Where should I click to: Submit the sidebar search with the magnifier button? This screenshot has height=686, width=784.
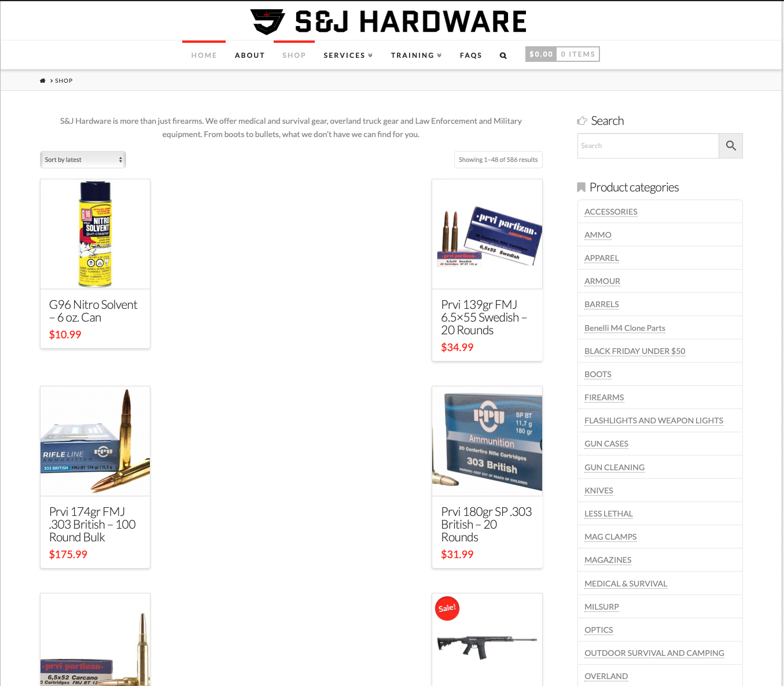(731, 146)
